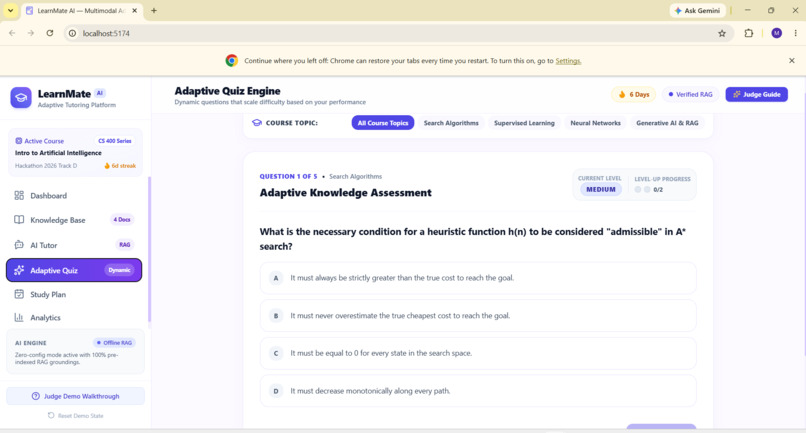
Task: Filter by Generative AI & RAG topic
Action: tap(667, 123)
